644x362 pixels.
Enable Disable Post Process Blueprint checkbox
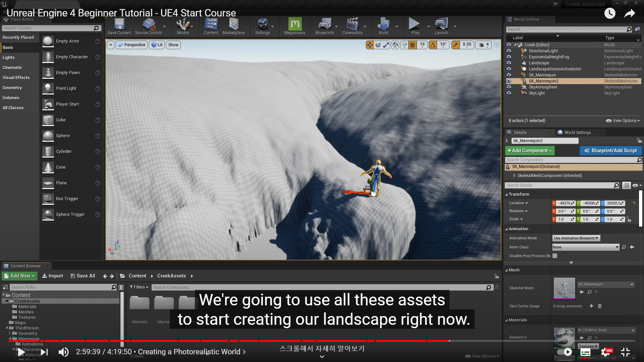coord(555,256)
